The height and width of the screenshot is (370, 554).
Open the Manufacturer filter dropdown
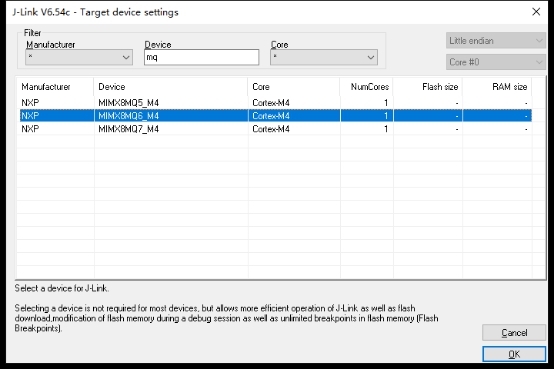(x=79, y=57)
